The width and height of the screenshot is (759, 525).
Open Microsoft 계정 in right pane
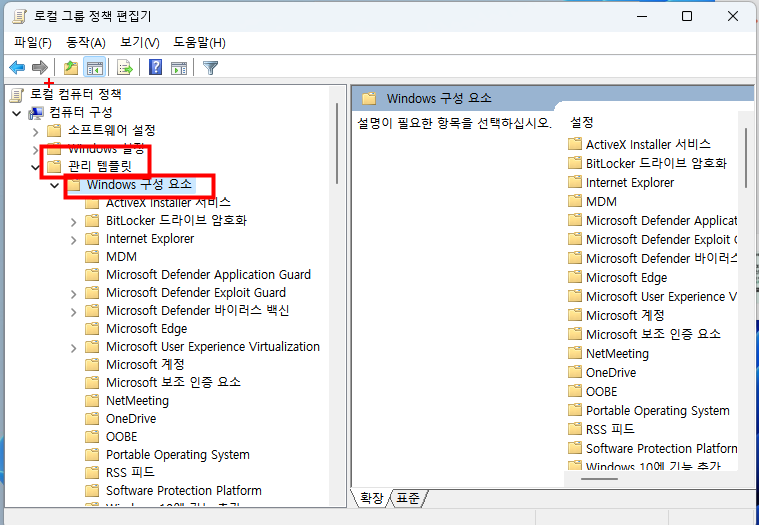[625, 316]
